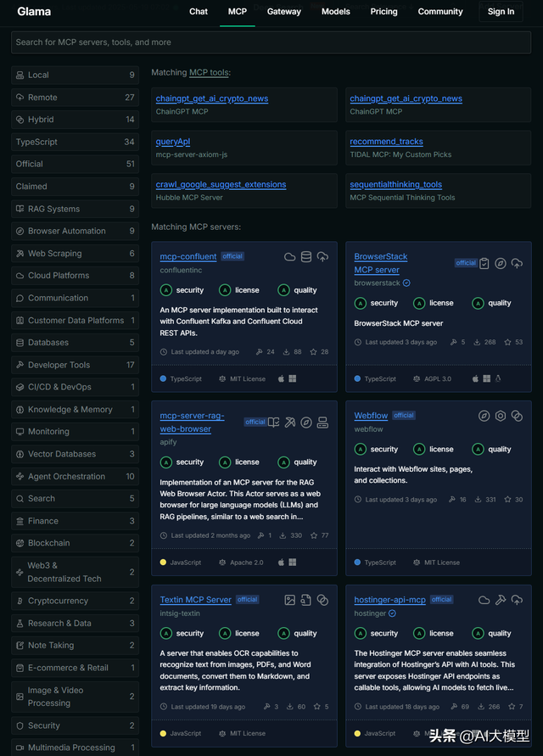Click the compass icon on BrowserStack card
This screenshot has width=543, height=756.
click(x=501, y=263)
